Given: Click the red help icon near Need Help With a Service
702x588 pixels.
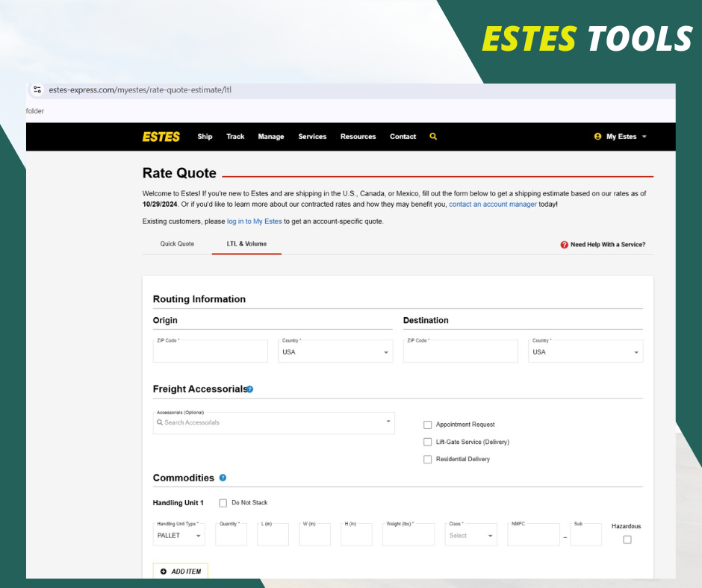Looking at the screenshot, I should click(564, 245).
